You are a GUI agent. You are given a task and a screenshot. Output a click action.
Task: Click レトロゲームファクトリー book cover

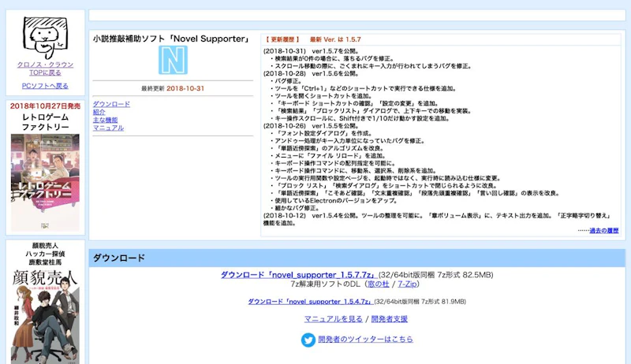coord(45,183)
